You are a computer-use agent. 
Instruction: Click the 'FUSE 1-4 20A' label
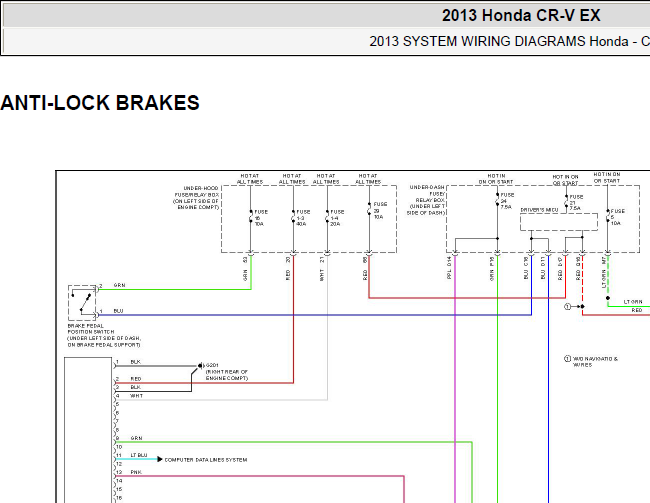click(x=337, y=218)
